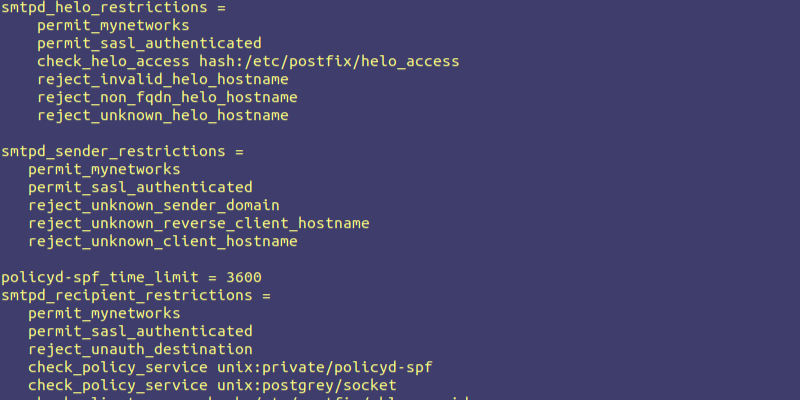Viewport: 800px width, 400px height.
Task: Click permit_sasl_authenticated under helo restrictions
Action: click(149, 43)
